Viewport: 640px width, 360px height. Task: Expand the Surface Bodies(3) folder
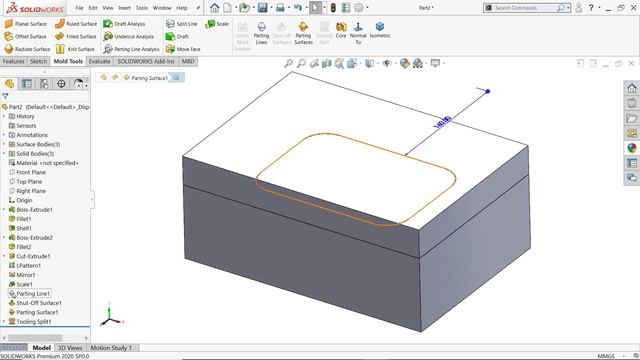coord(4,144)
